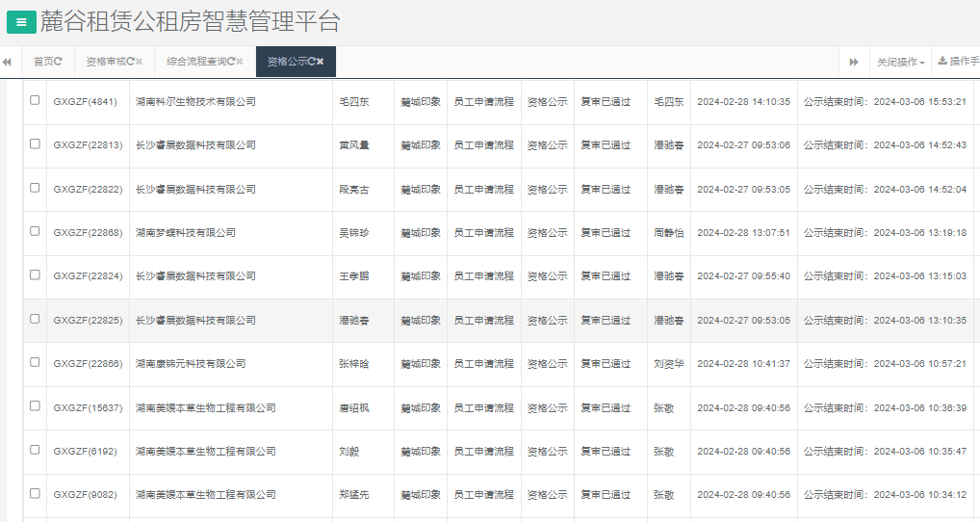This screenshot has width=980, height=522.
Task: Select checkbox of row GXGZF(22825)
Action: tap(35, 319)
